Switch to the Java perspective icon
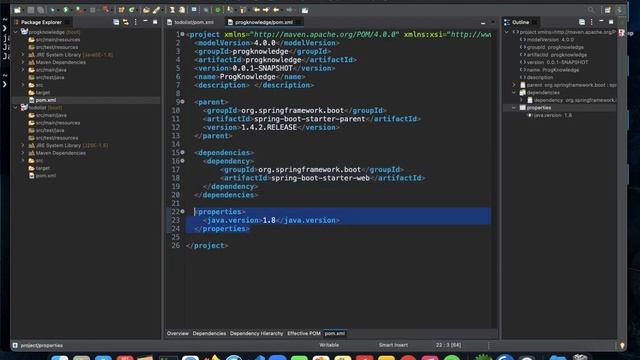The width and height of the screenshot is (640, 360). click(619, 10)
